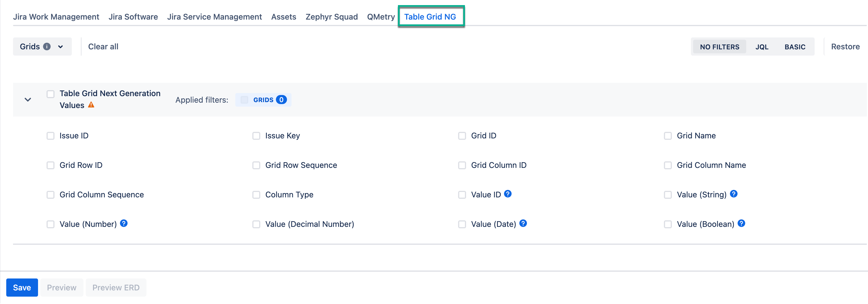
Task: Check the Issue Key checkbox
Action: click(x=256, y=136)
